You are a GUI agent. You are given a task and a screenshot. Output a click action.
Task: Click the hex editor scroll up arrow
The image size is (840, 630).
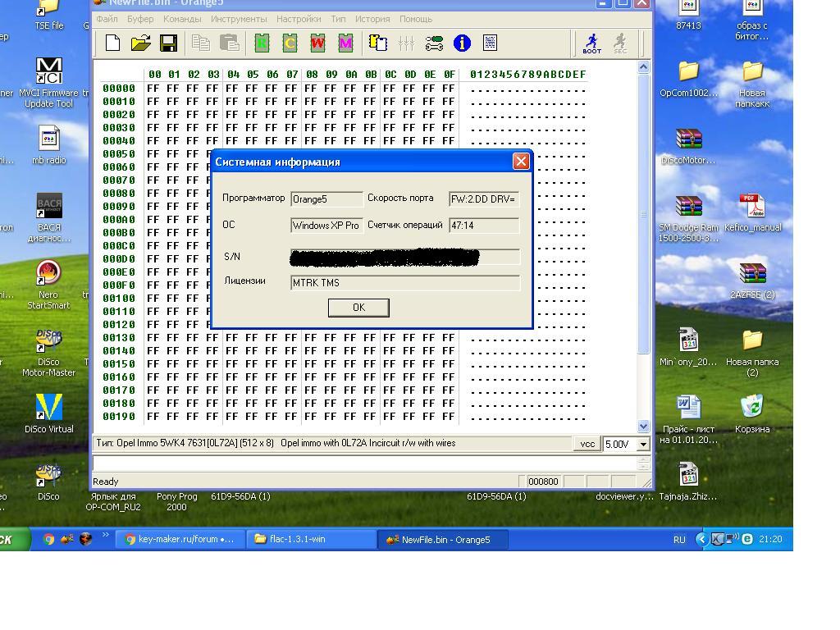coord(643,67)
